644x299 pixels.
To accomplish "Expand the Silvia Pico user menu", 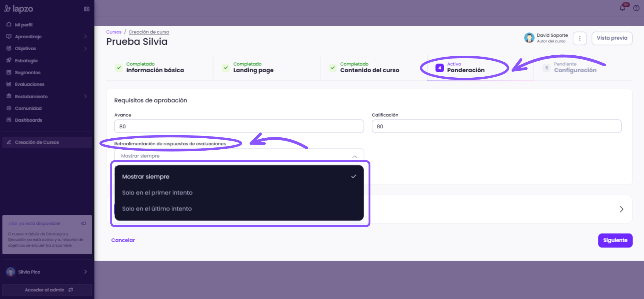I will [x=86, y=272].
